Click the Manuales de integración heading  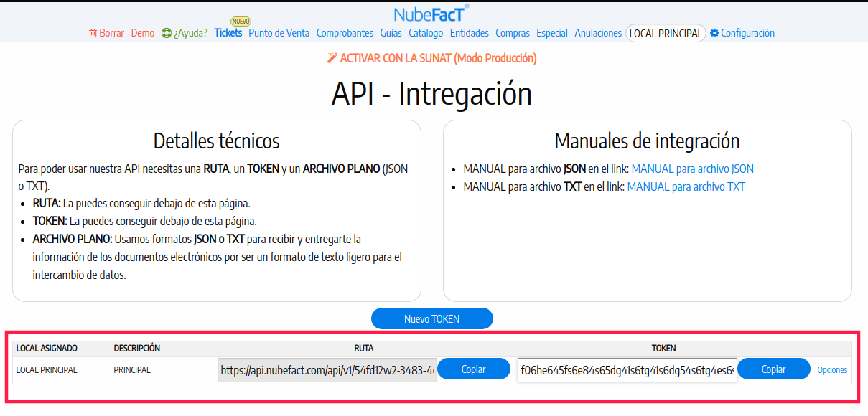click(647, 141)
